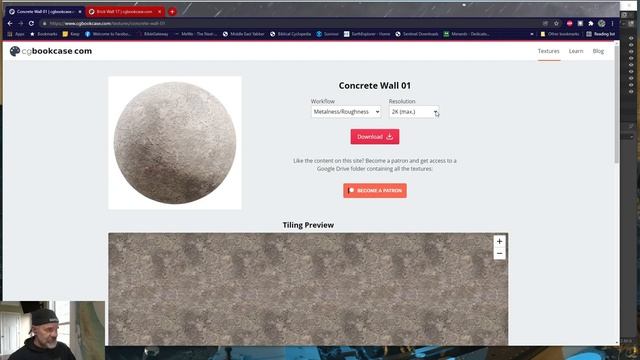The width and height of the screenshot is (640, 360).
Task: Open the Biblical Cyclopedia bookmark
Action: tap(291, 34)
